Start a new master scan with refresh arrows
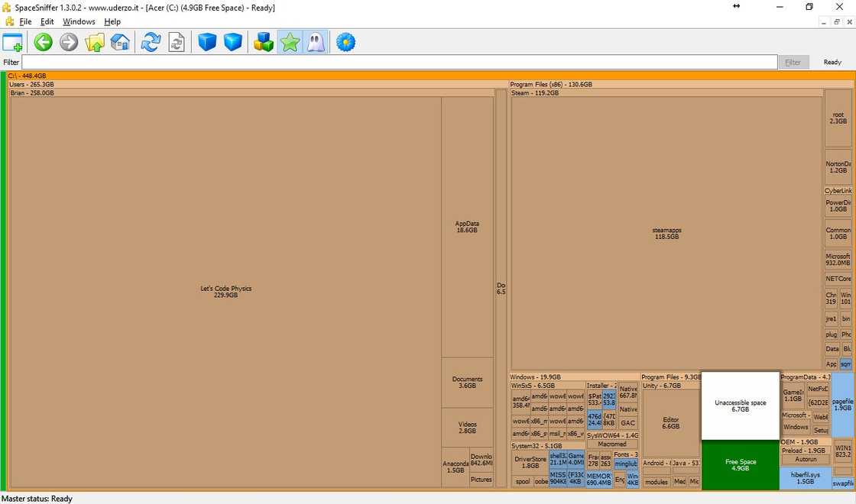 (151, 42)
